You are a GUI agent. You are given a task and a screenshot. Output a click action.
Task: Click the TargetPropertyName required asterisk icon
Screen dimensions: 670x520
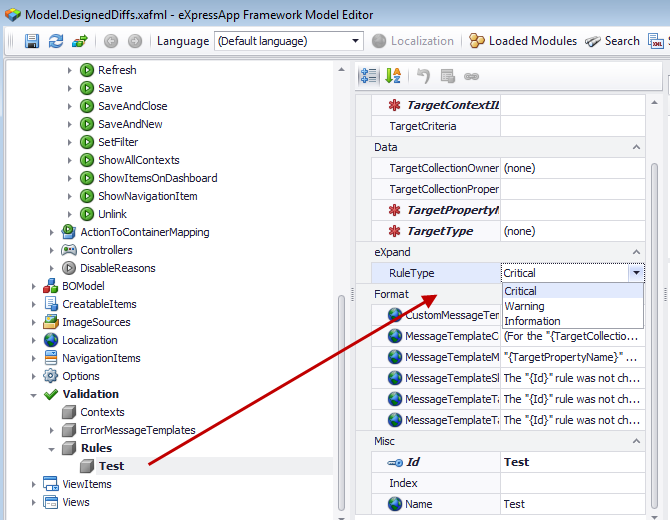394,210
